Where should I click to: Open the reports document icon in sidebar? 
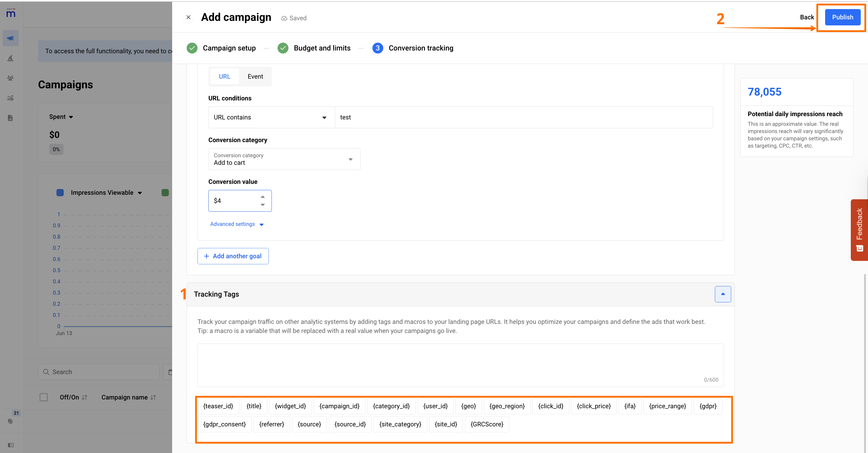click(x=11, y=118)
